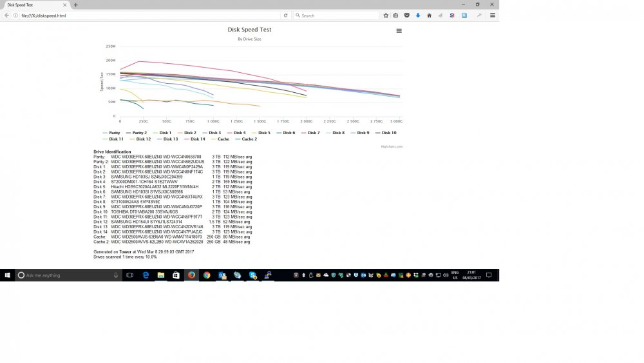The height and width of the screenshot is (363, 644).
Task: Select the 'Disk 4: ST2000DM001' drive row
Action: pyautogui.click(x=173, y=182)
